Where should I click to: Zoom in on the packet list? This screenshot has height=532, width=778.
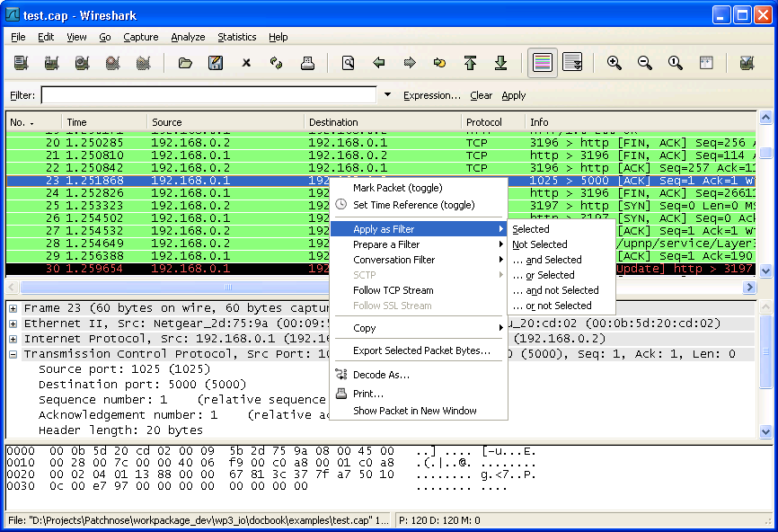coord(614,63)
